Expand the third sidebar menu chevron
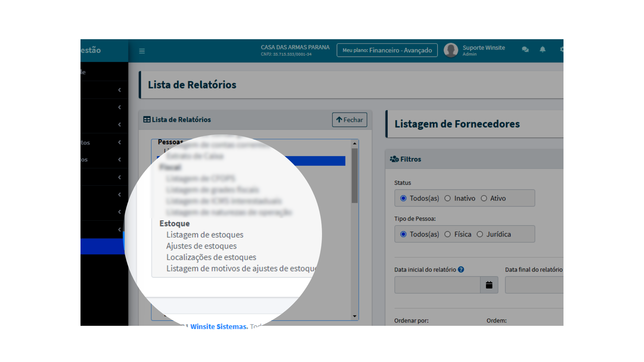Screen dimensions: 644x362 click(x=119, y=125)
